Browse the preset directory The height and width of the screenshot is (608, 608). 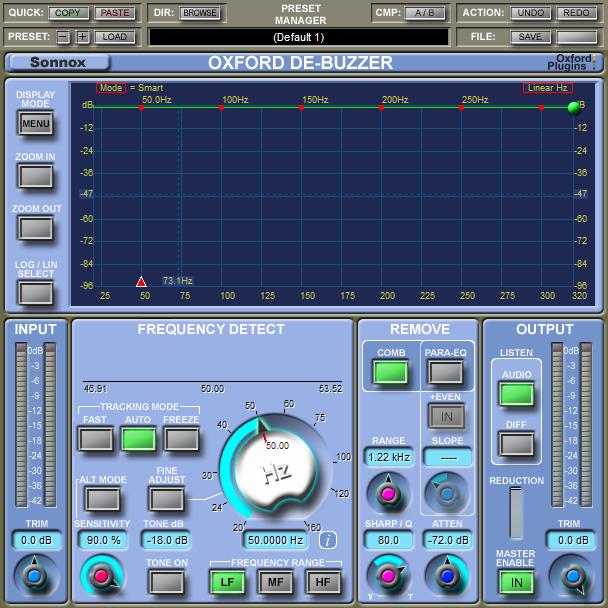point(200,13)
